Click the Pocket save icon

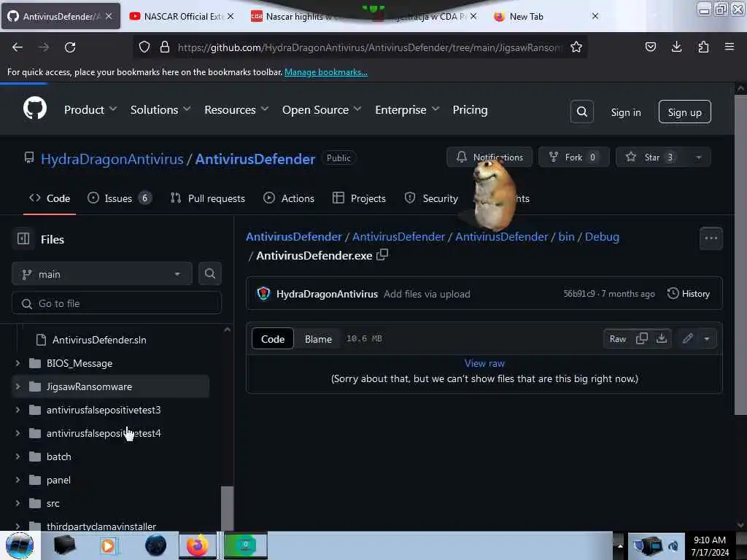click(650, 47)
